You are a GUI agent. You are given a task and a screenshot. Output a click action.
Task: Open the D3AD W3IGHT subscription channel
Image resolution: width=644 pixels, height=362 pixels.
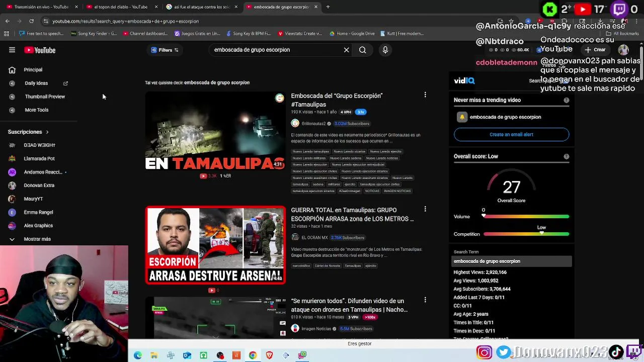(x=40, y=145)
